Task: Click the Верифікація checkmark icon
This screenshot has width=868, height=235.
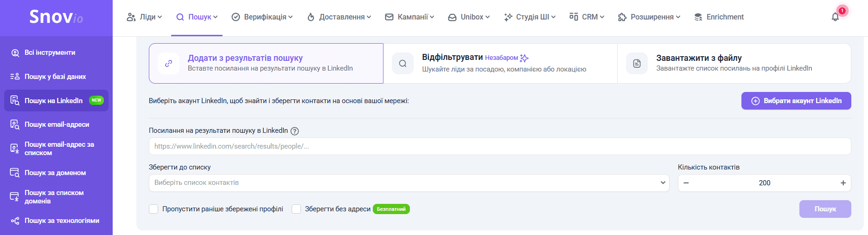Action: point(236,17)
